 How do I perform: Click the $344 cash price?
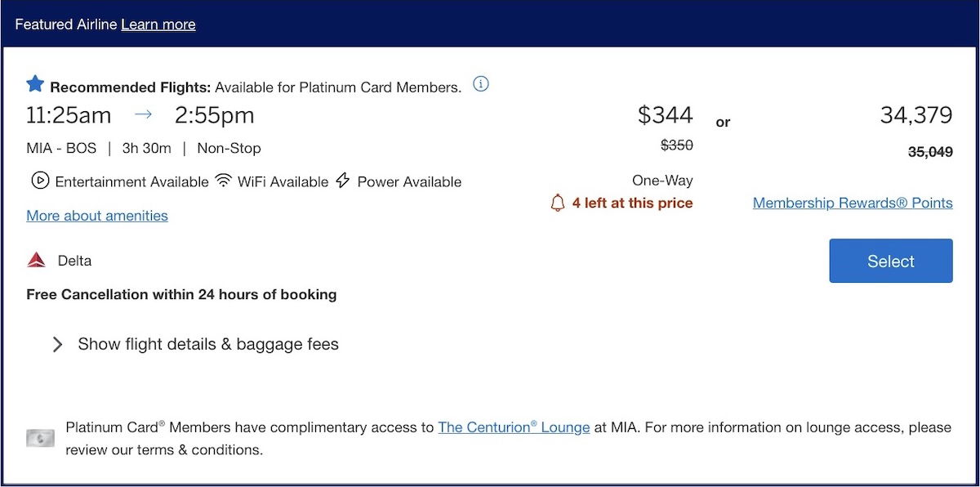click(666, 115)
